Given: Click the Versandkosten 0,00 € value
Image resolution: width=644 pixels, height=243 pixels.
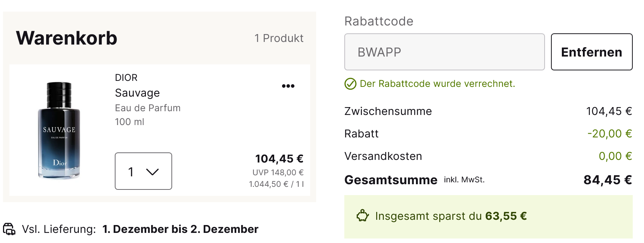Looking at the screenshot, I should 615,156.
